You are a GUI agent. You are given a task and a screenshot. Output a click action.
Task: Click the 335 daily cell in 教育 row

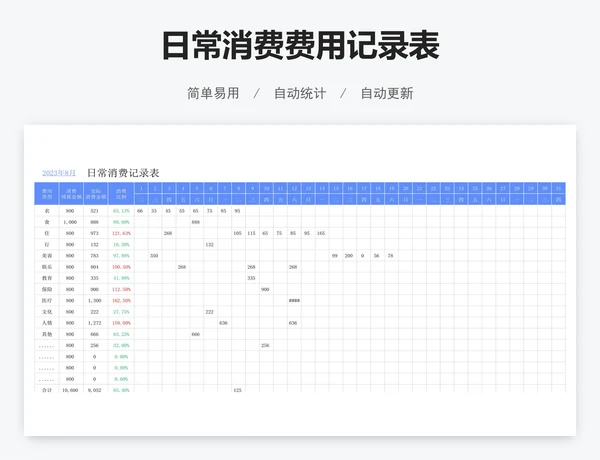[x=251, y=278]
